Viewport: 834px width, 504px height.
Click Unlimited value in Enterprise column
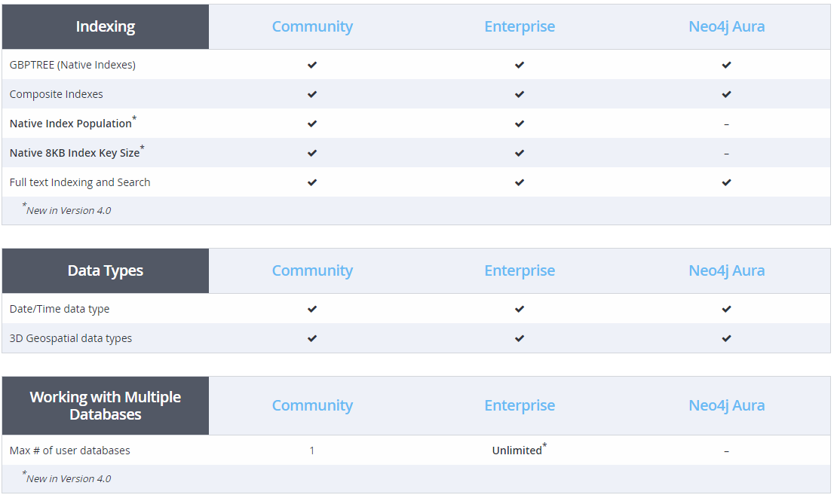tap(519, 450)
